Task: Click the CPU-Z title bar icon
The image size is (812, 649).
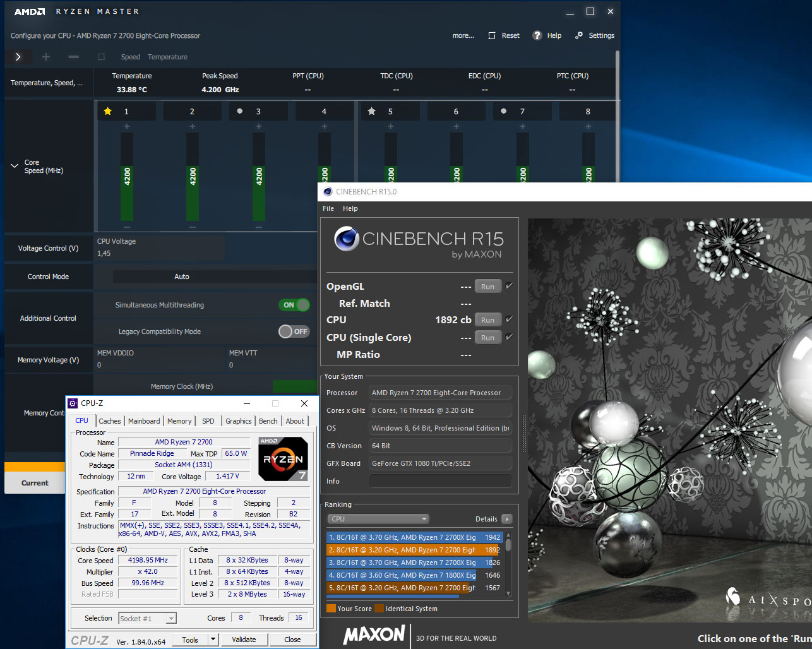Action: (73, 403)
